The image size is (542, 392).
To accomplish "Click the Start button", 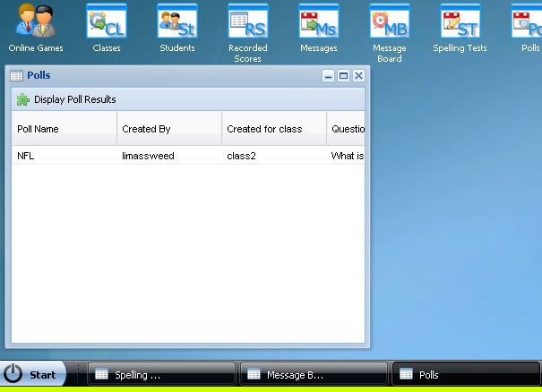I will [x=33, y=375].
